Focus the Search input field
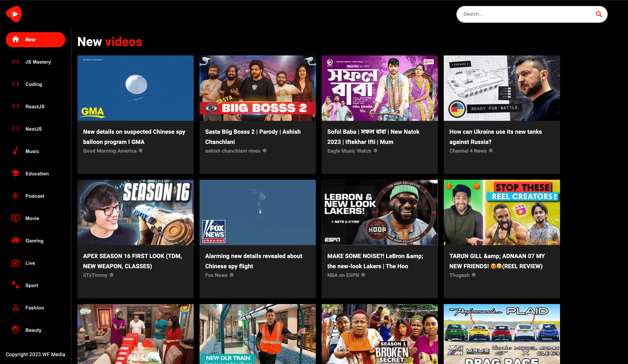The width and height of the screenshot is (628, 364). 527,14
